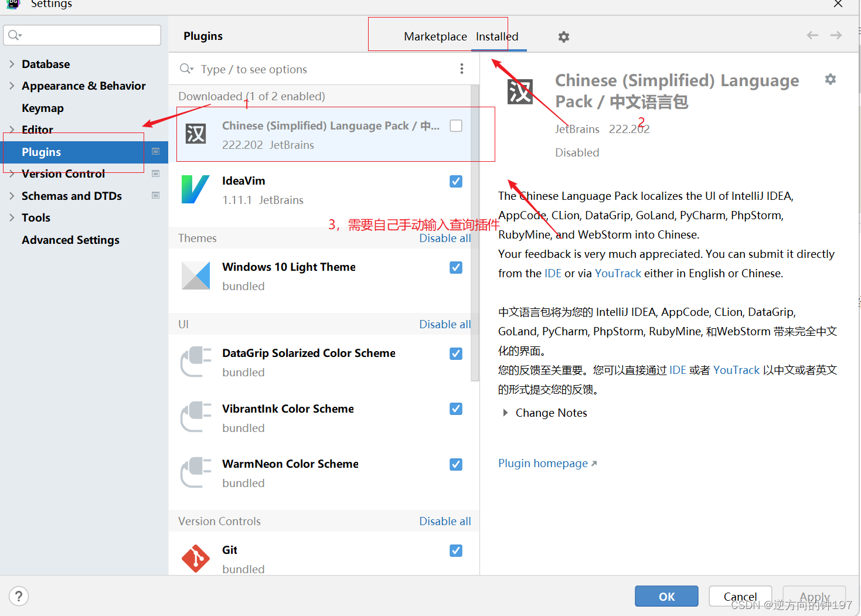861x616 pixels.
Task: Click the IDE link in English description
Action: [x=553, y=273]
